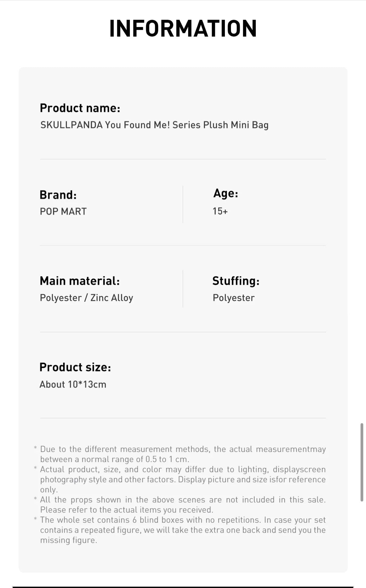
Task: Select the SKULLPANDA You Found Me! product name text
Action: click(x=154, y=125)
